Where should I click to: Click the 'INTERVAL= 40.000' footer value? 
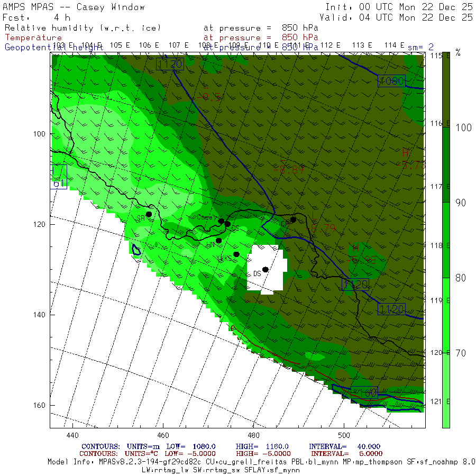click(344, 446)
